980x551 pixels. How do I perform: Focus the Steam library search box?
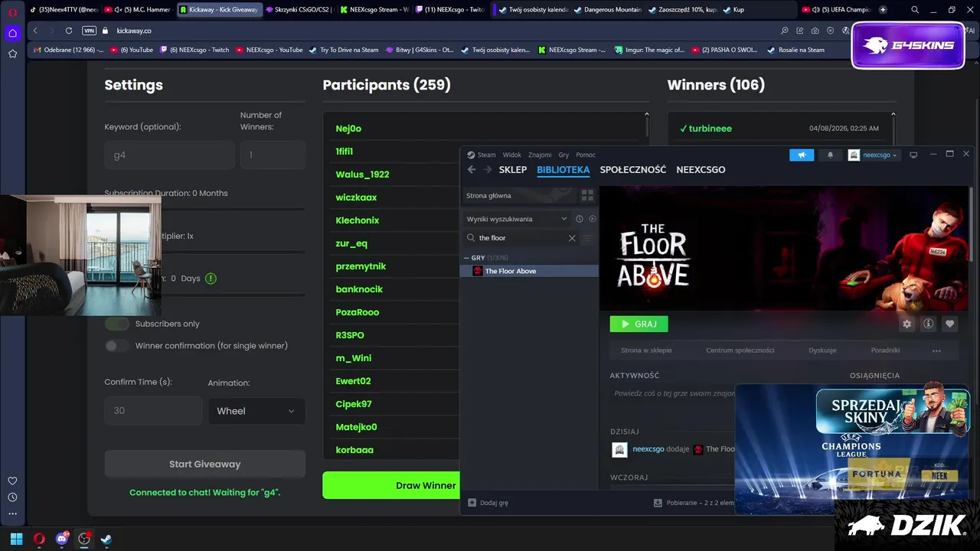[x=521, y=238]
